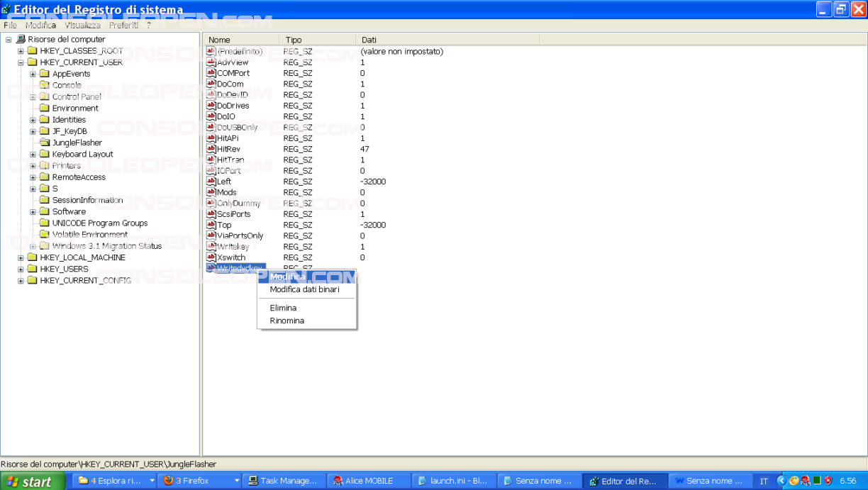
Task: Choose Rinomina from the context menu
Action: pyautogui.click(x=286, y=321)
